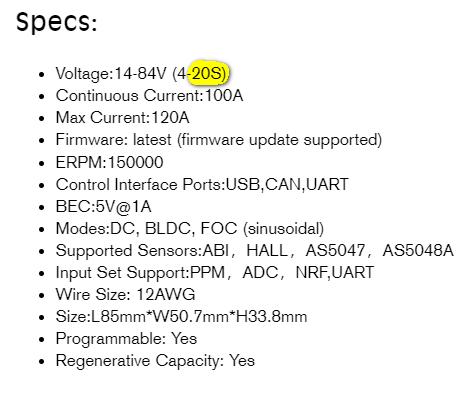Select the Voltage 14-84V line

[142, 74]
